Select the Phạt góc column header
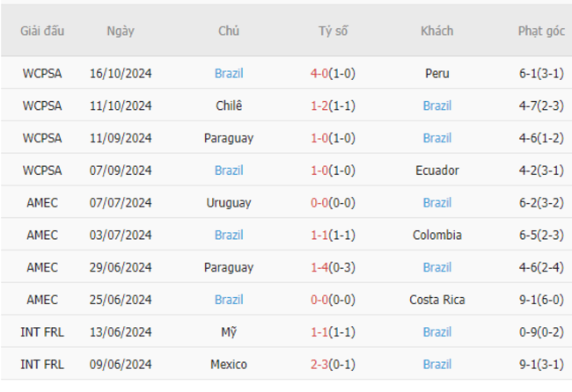Image resolution: width=572 pixels, height=392 pixels. [x=541, y=31]
